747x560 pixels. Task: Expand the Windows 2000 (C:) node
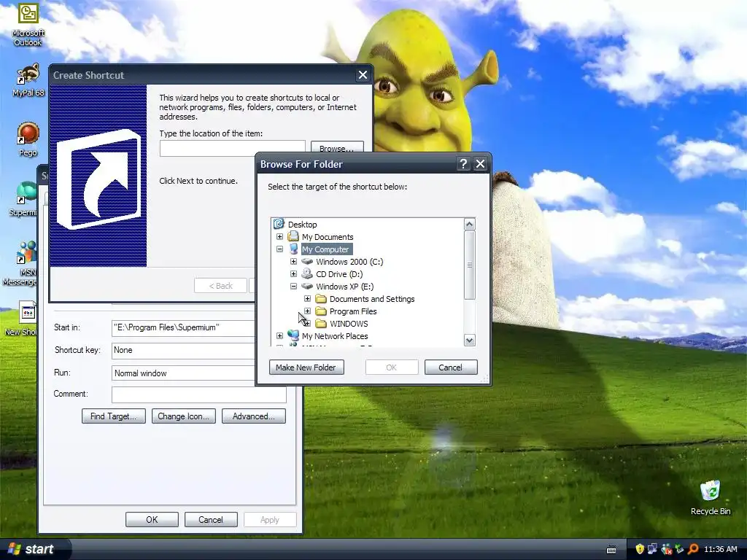293,262
